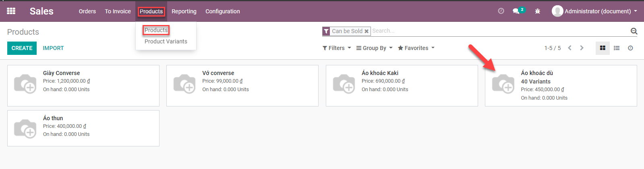Click the Search input field
Screen dimensions: 644x169
[x=499, y=31]
